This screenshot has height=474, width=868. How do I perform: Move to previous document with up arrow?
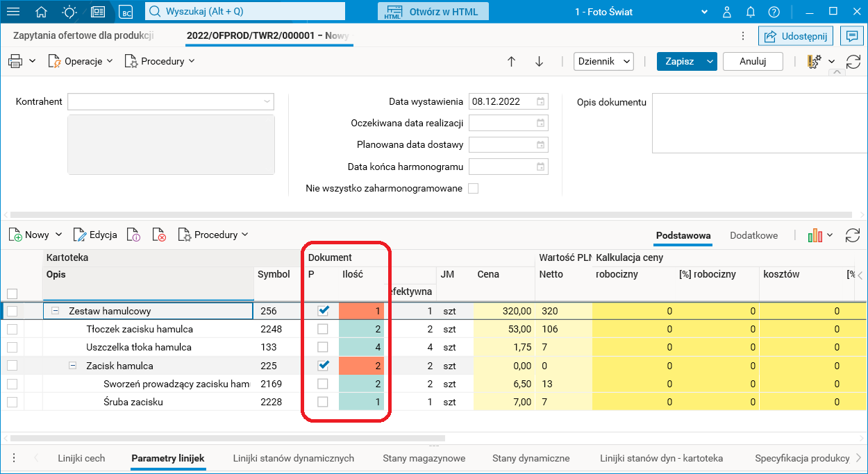coord(512,61)
